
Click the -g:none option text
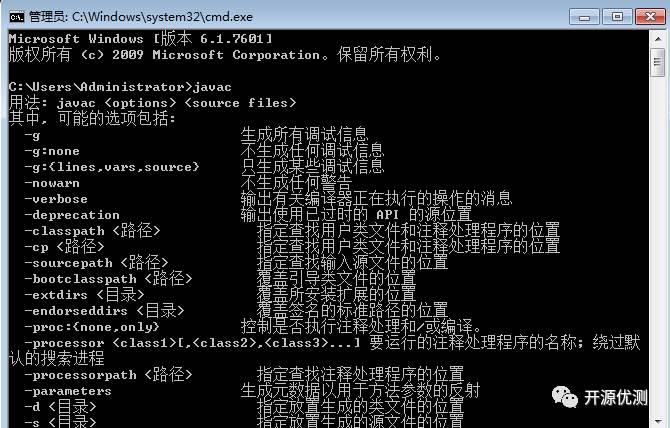(52, 151)
